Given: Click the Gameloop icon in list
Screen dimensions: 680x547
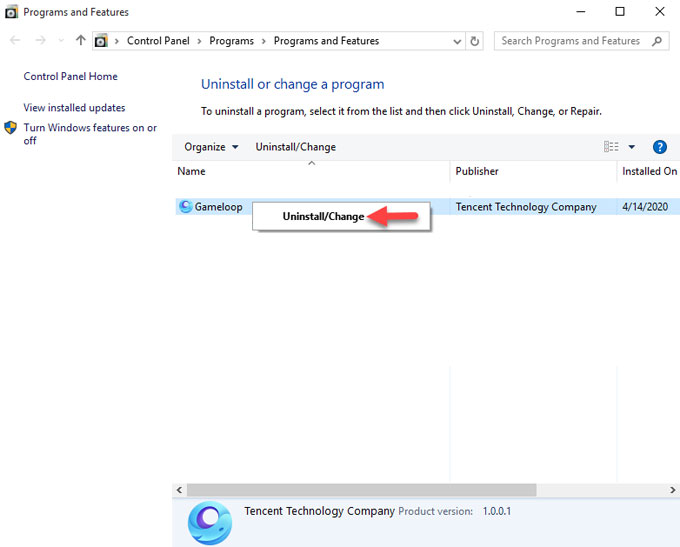Looking at the screenshot, I should [x=186, y=206].
